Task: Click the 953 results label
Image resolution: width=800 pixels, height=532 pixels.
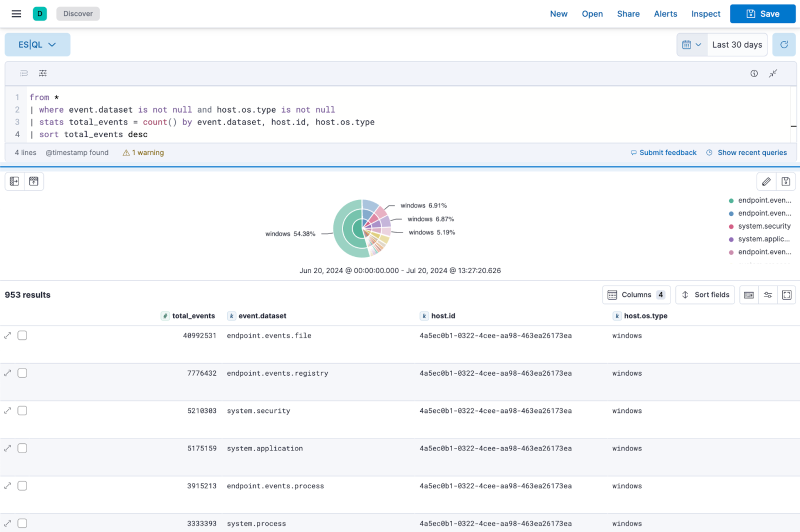Action: (27, 295)
